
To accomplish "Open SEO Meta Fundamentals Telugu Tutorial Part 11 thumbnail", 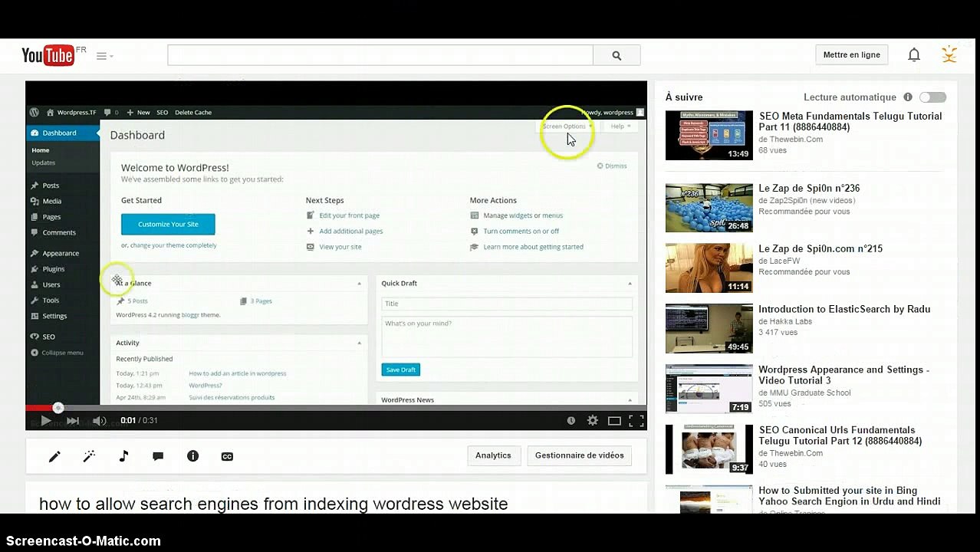I will [x=709, y=136].
